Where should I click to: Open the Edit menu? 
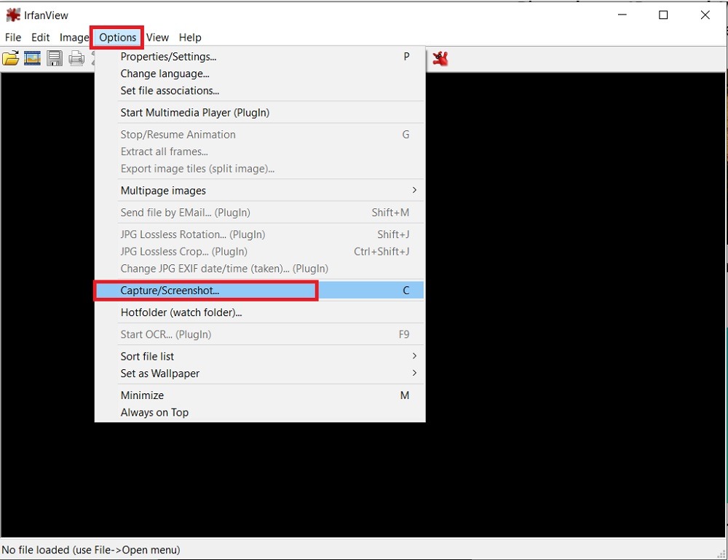click(x=40, y=37)
